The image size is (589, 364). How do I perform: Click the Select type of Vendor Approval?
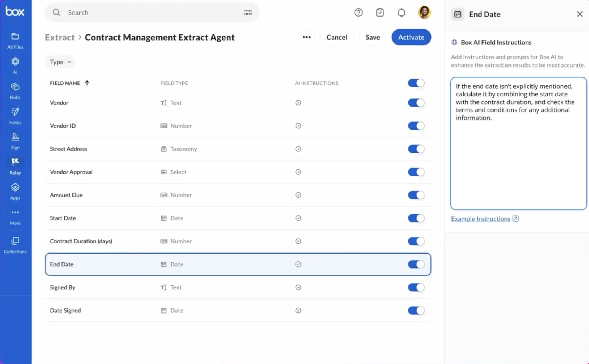pyautogui.click(x=173, y=172)
